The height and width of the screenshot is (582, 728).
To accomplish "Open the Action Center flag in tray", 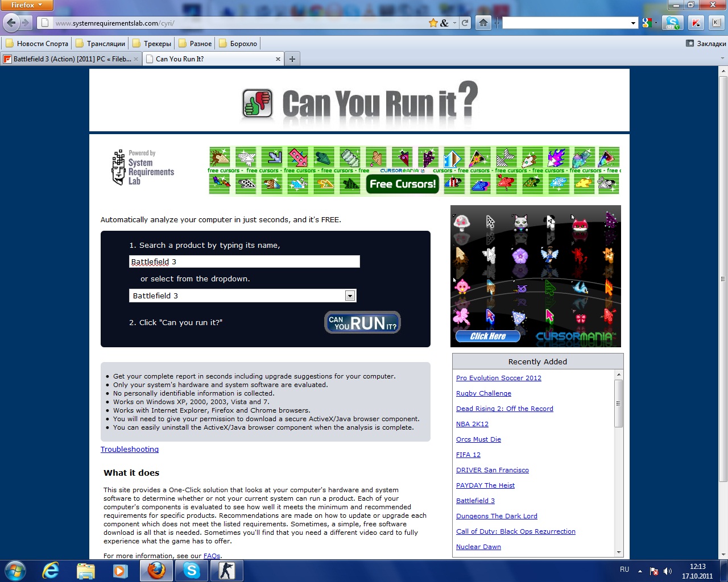I will point(654,571).
